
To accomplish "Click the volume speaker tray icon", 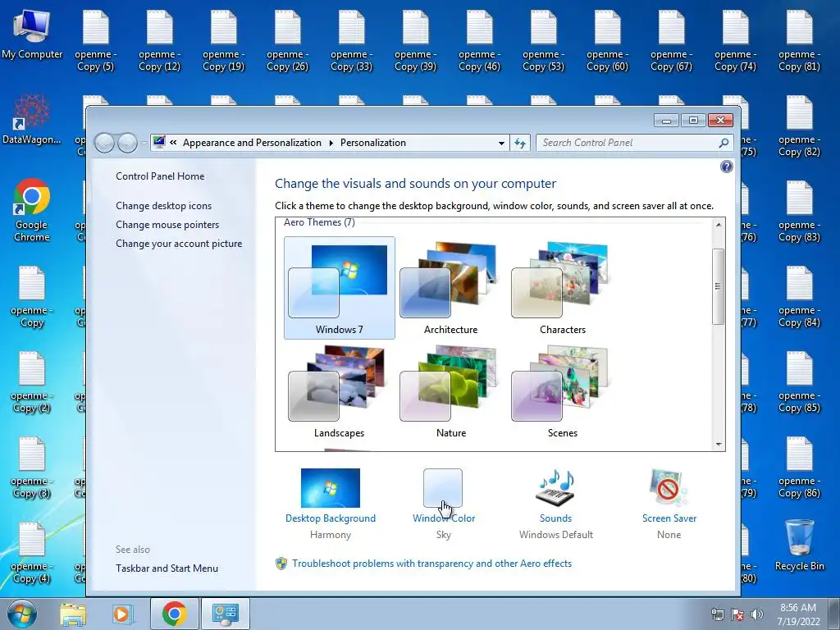I will pos(757,614).
